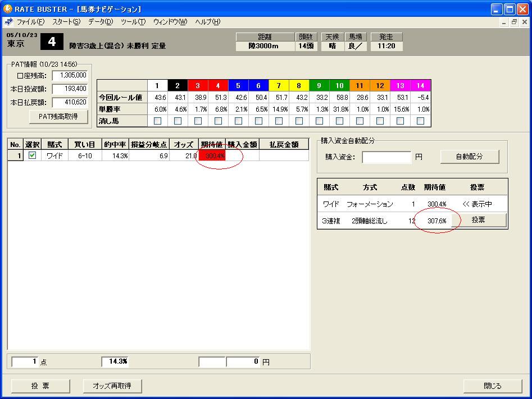Check the 消し馬 box for horse 7
This screenshot has width=532, height=399.
(279, 121)
